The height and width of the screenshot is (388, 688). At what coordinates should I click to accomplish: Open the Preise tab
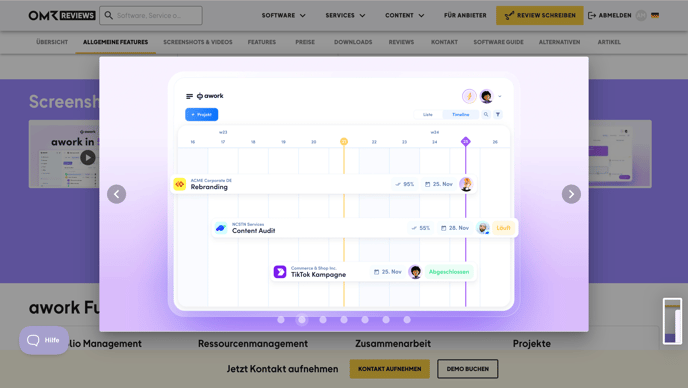pos(305,42)
